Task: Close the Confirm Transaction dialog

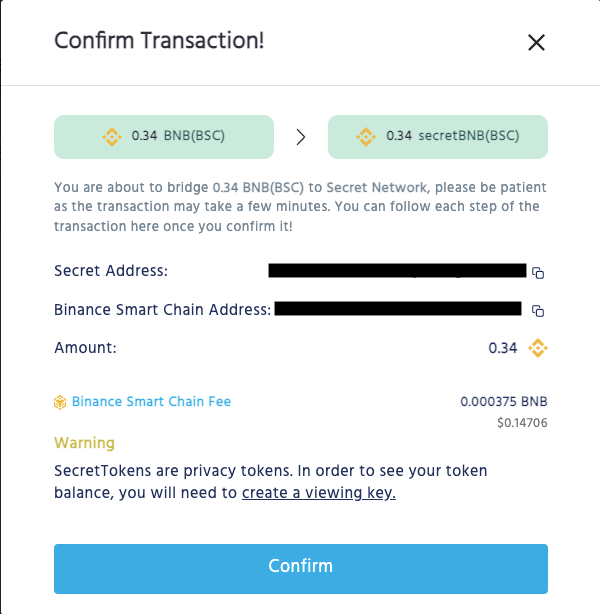Action: point(536,42)
